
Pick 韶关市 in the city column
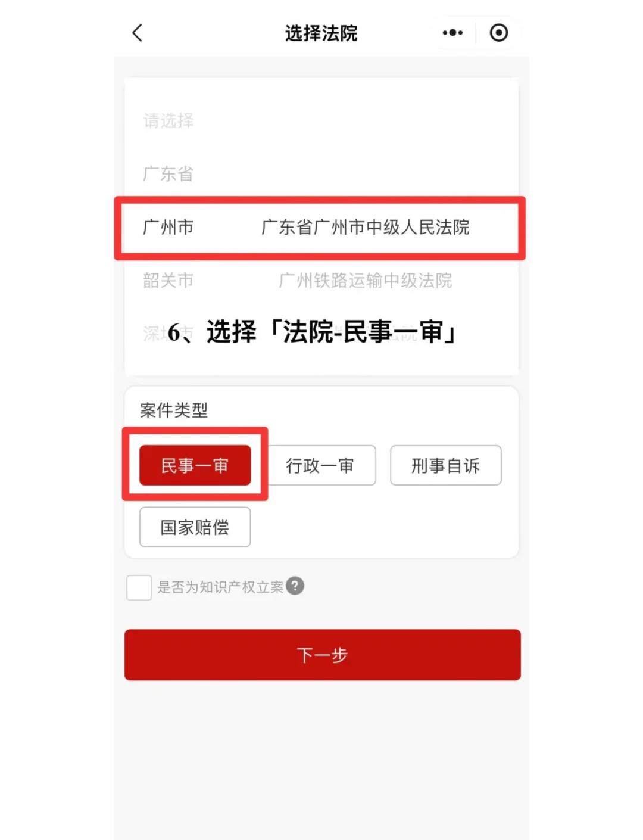[x=168, y=280]
